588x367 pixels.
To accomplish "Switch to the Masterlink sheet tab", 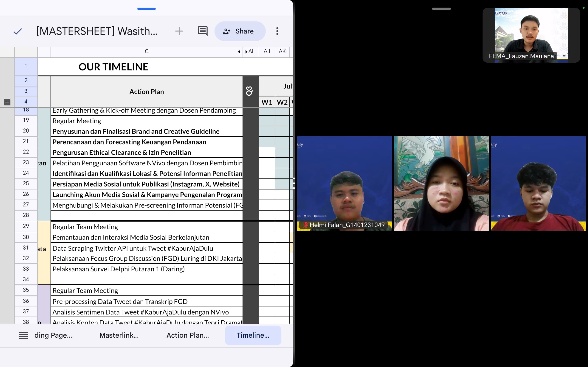I will click(x=119, y=335).
